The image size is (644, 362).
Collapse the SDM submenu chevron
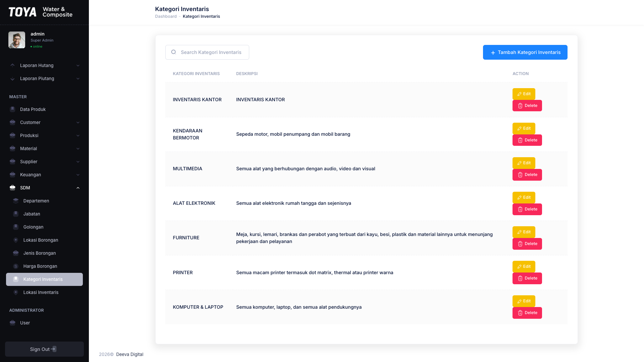78,188
